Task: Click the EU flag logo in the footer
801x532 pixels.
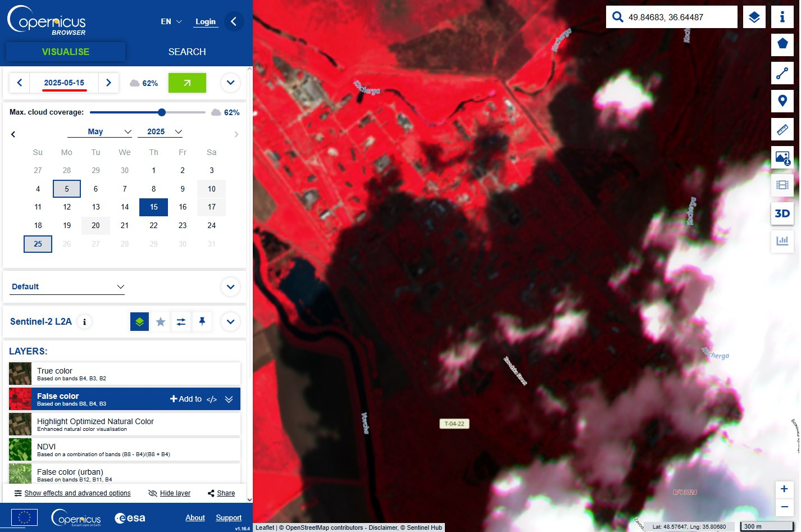Action: (x=24, y=517)
